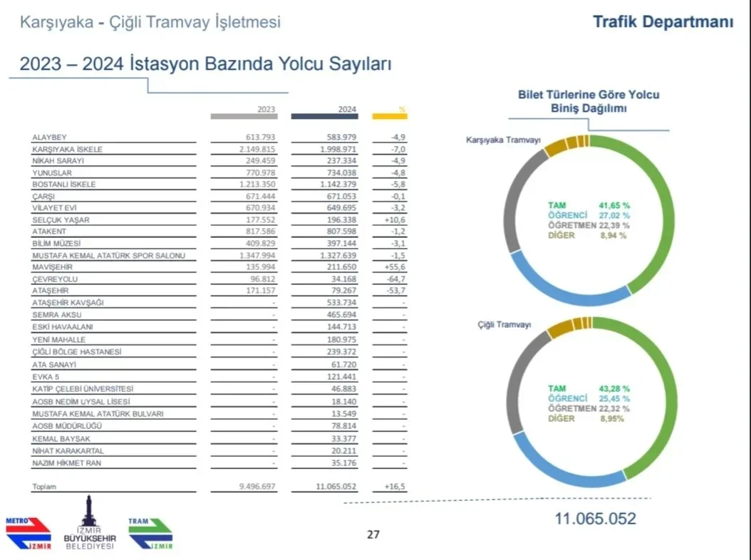
Task: Select the dark blue 2024 column header bar
Action: click(x=324, y=116)
